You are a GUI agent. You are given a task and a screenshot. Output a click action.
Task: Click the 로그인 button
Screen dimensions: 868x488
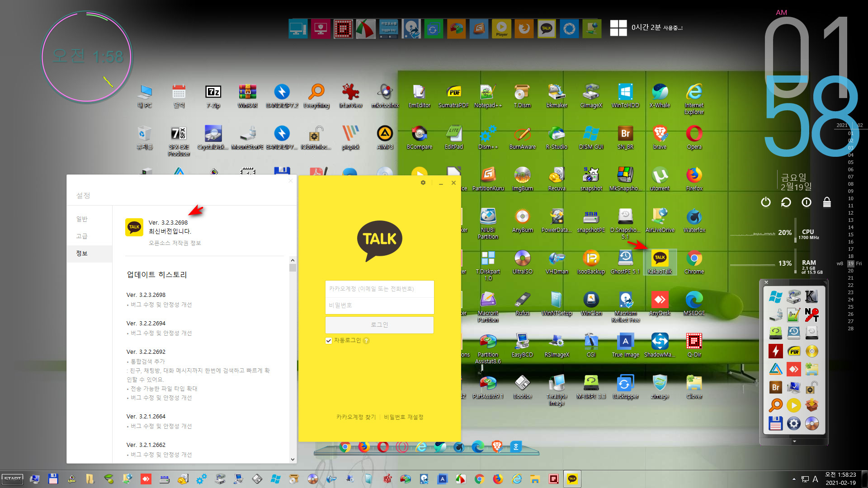pos(379,325)
